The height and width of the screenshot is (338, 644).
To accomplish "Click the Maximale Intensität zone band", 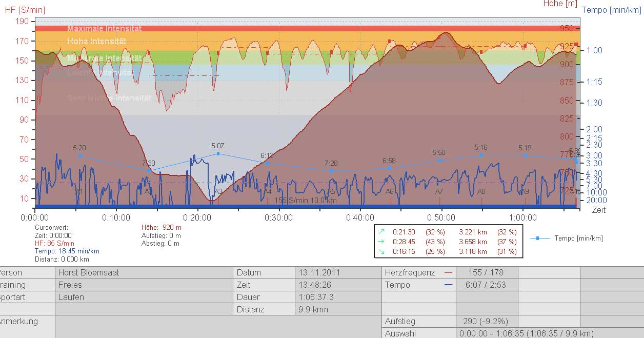I will 308,29.
